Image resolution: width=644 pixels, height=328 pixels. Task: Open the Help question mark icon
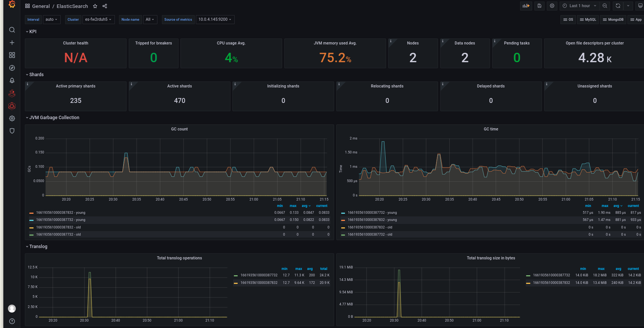tap(12, 321)
